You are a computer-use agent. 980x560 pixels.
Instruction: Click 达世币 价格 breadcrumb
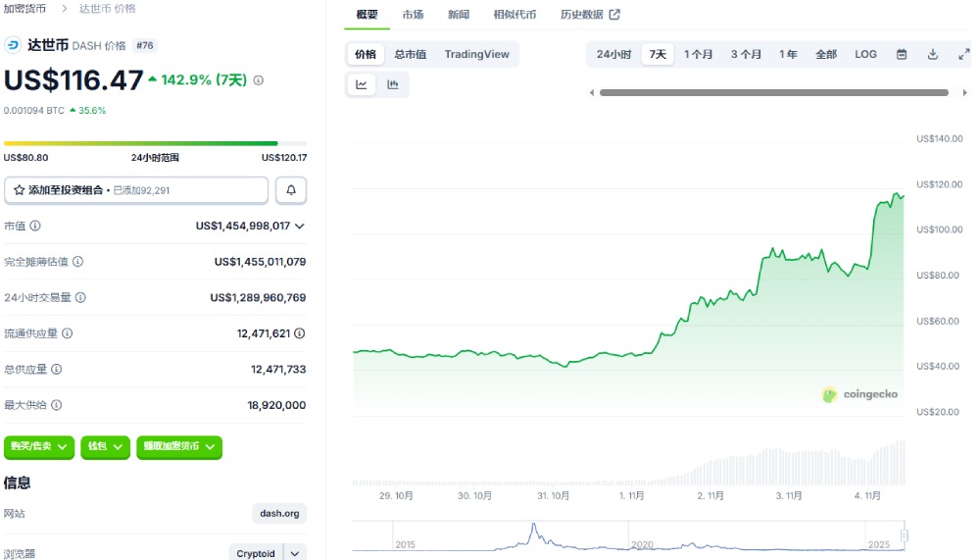107,9
